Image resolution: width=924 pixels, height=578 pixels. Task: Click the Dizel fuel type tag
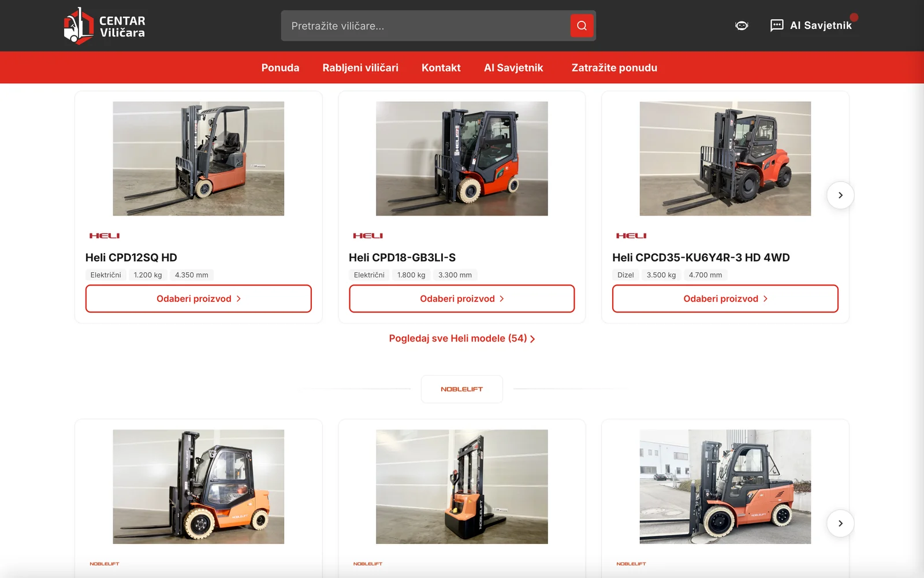pyautogui.click(x=625, y=275)
